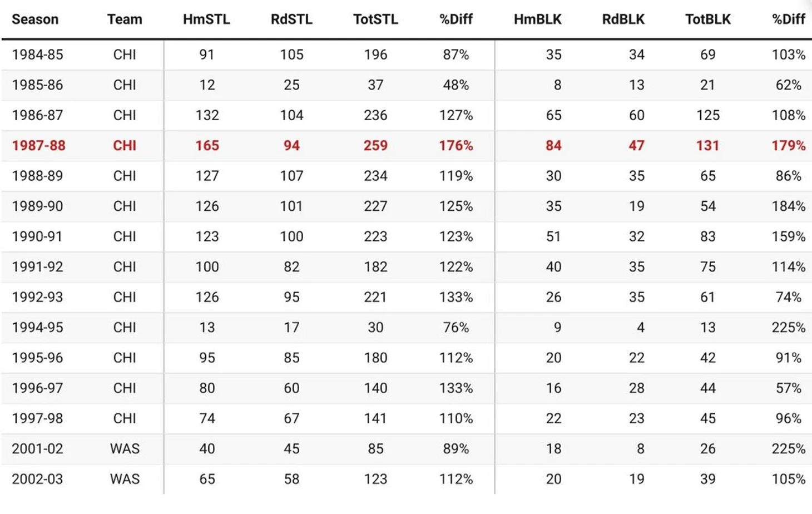
Task: Select the 236 TotSTL cell for 1986-87
Action: click(x=375, y=115)
